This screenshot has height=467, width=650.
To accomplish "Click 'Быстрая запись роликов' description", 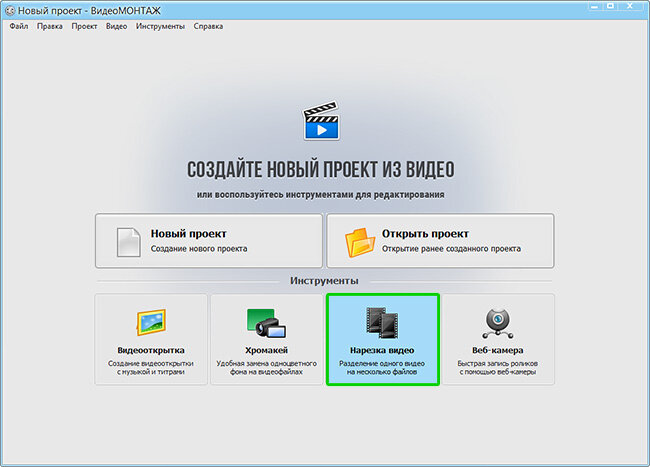I will click(497, 368).
